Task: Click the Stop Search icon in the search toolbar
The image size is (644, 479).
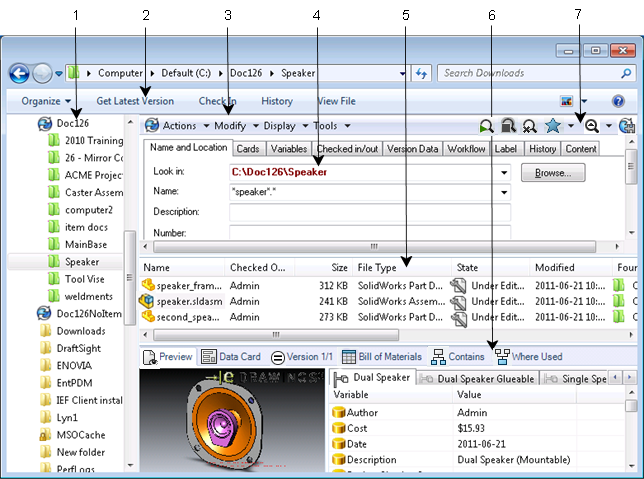Action: pyautogui.click(x=507, y=126)
